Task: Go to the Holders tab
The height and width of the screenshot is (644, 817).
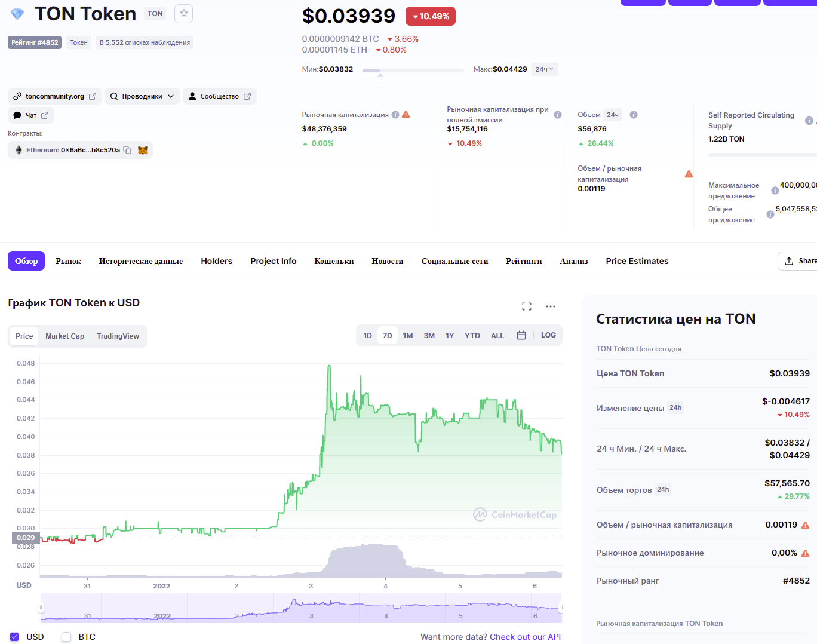Action: (217, 261)
